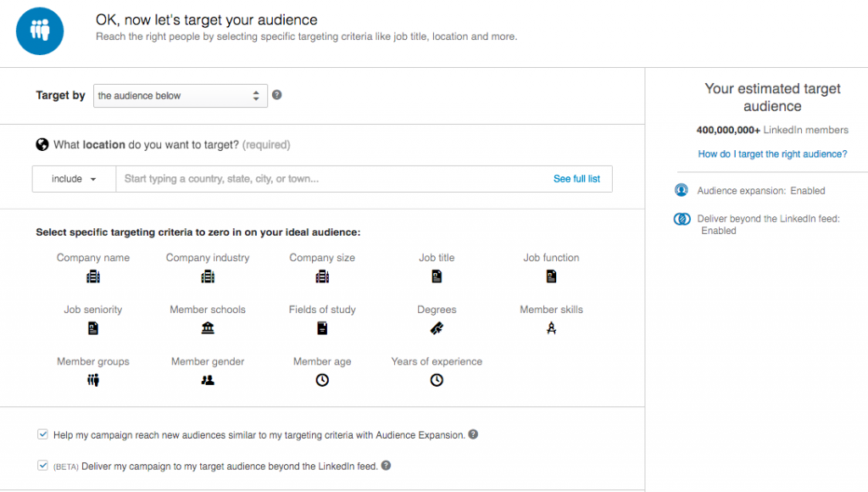Expand the include location dropdown
Viewport: 868px width, 492px height.
click(x=75, y=179)
